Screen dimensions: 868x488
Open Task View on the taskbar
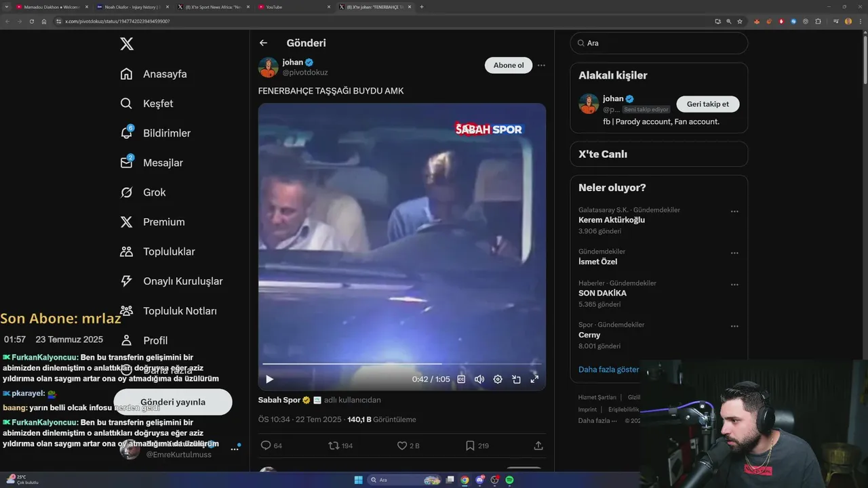pyautogui.click(x=450, y=480)
